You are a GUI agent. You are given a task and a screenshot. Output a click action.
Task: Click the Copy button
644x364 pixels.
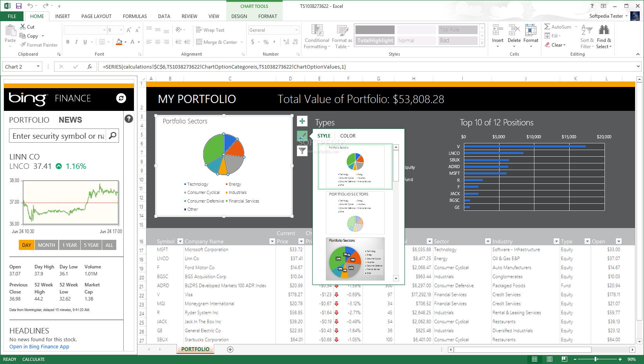click(x=29, y=36)
